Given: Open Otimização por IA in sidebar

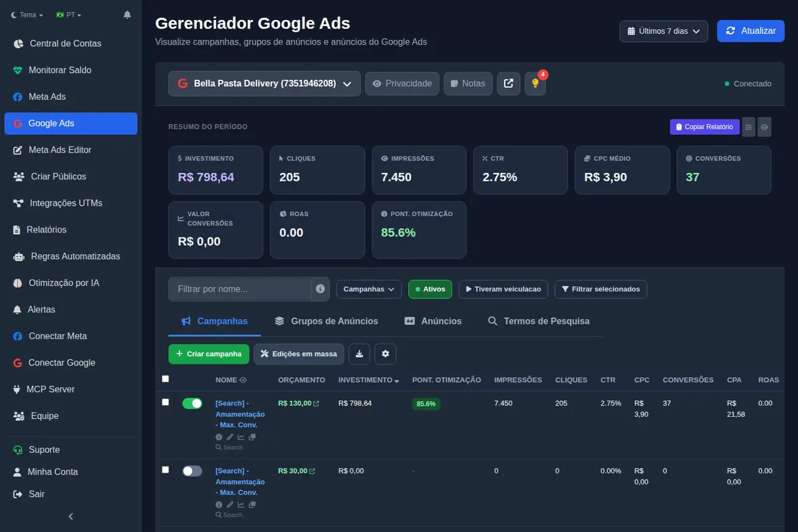Looking at the screenshot, I should tap(70, 283).
